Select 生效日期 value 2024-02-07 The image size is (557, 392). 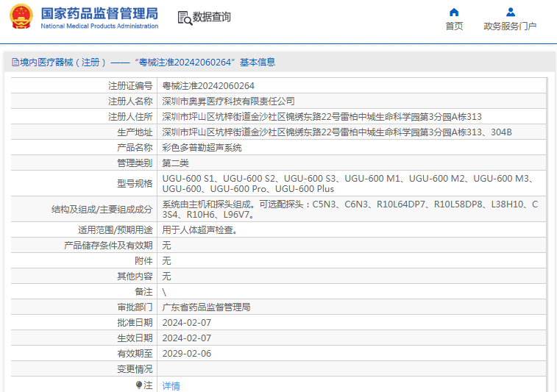tap(186, 338)
